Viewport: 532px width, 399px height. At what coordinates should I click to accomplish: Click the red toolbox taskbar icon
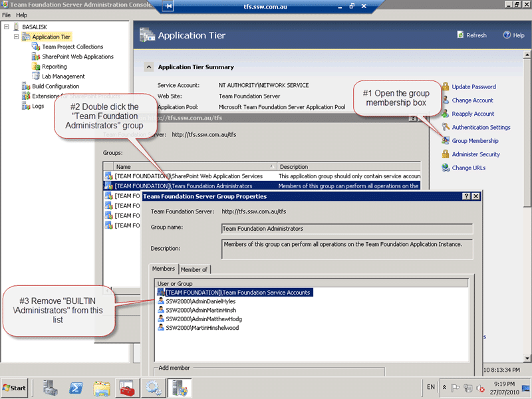pos(127,388)
